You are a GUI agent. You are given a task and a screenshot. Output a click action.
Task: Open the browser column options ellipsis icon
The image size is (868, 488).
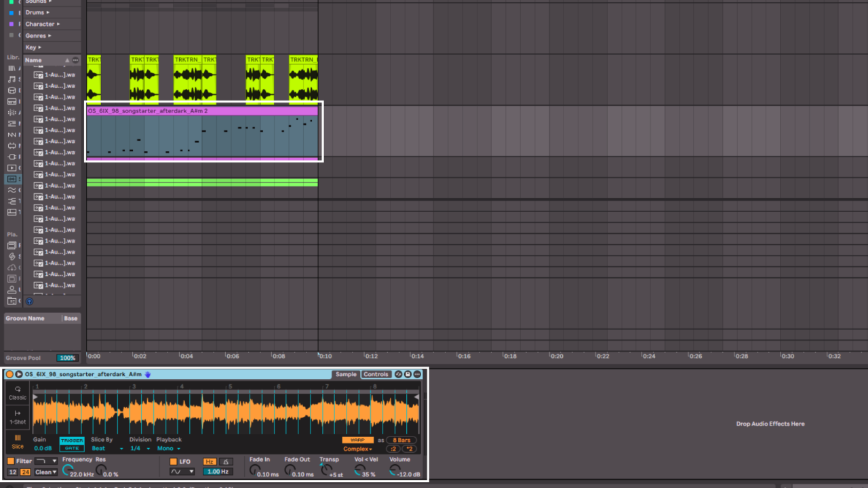click(75, 60)
